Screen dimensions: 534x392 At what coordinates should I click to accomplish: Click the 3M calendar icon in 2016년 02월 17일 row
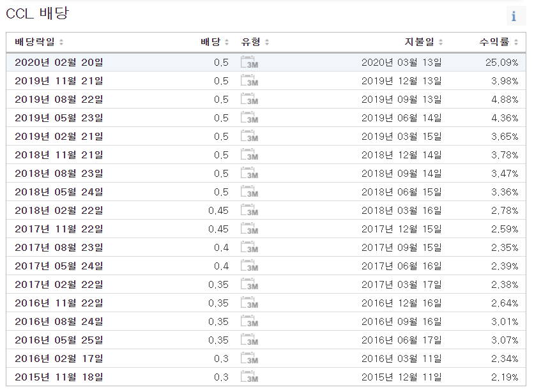[x=249, y=358]
